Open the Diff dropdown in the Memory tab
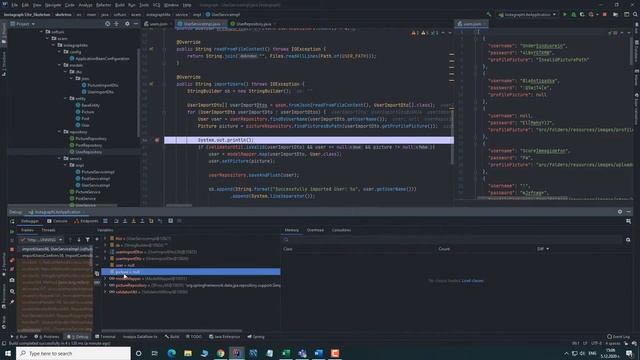Image resolution: width=640 pixels, height=360 pixels. point(543,249)
